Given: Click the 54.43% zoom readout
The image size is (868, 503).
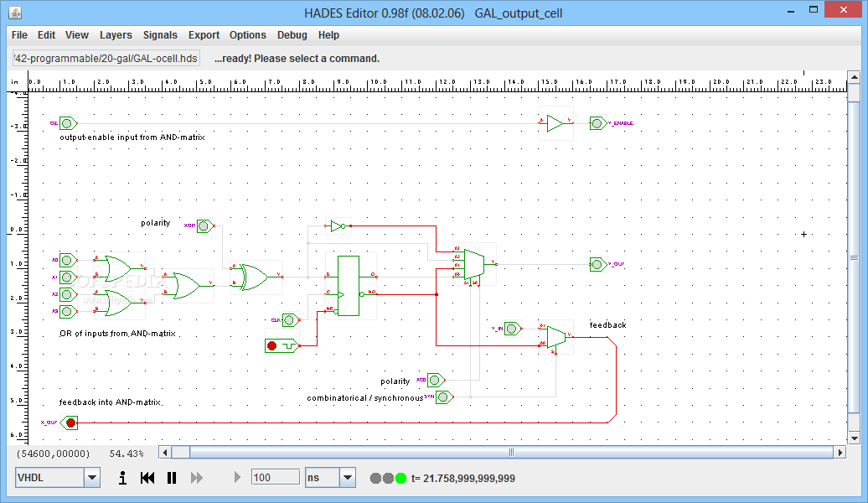Looking at the screenshot, I should tap(127, 454).
